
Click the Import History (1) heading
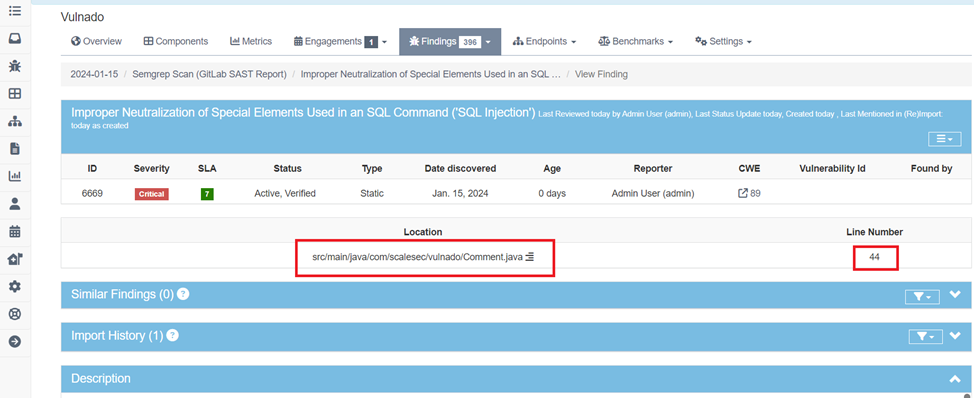coord(117,336)
